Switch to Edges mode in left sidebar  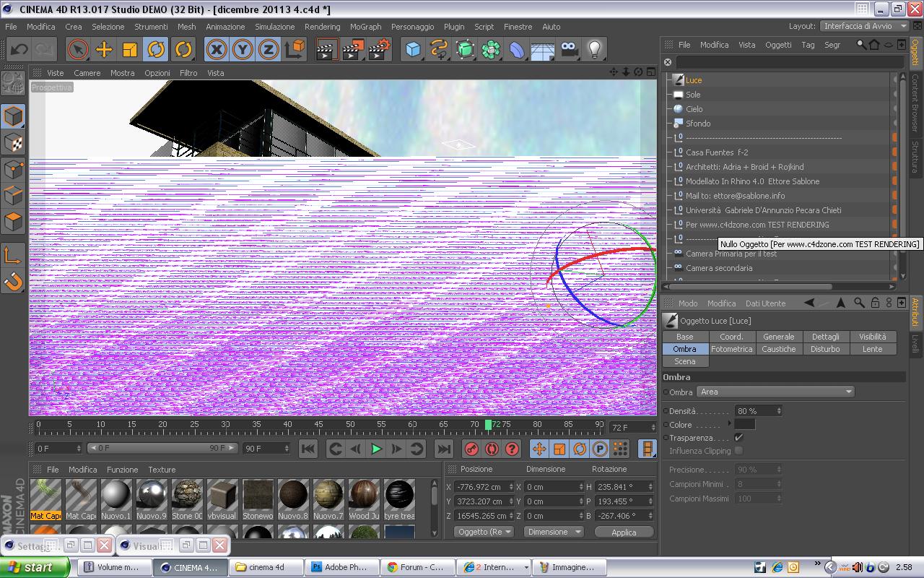[14, 196]
